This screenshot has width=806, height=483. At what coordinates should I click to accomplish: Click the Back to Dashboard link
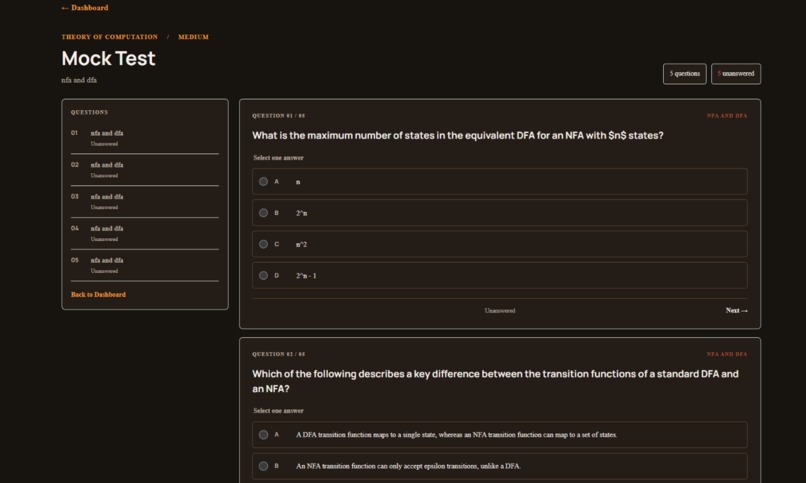(98, 294)
